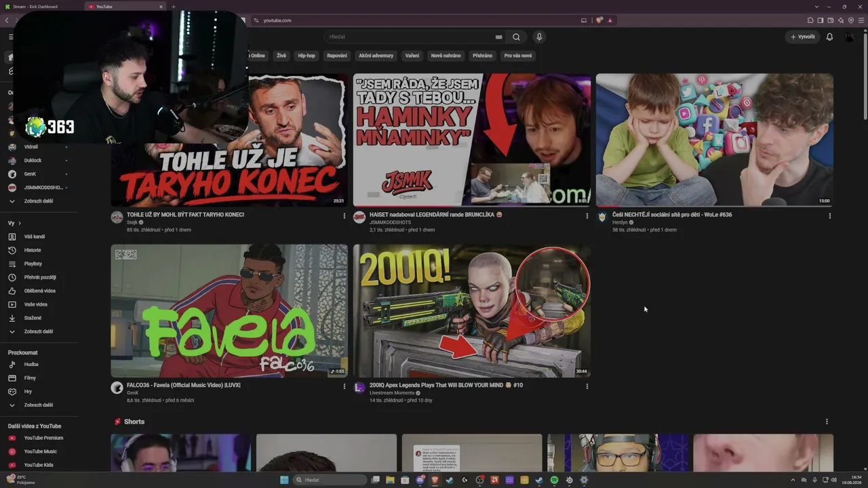
Task: Filter feed by Živě chip
Action: (x=281, y=56)
